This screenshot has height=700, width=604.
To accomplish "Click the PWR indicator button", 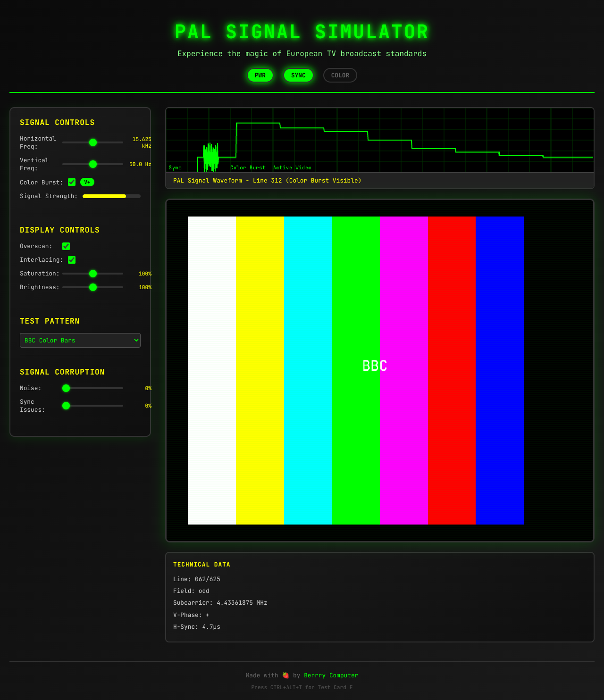I will click(260, 75).
